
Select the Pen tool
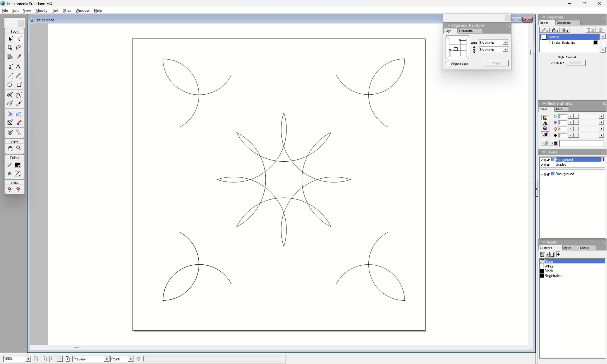click(x=10, y=67)
